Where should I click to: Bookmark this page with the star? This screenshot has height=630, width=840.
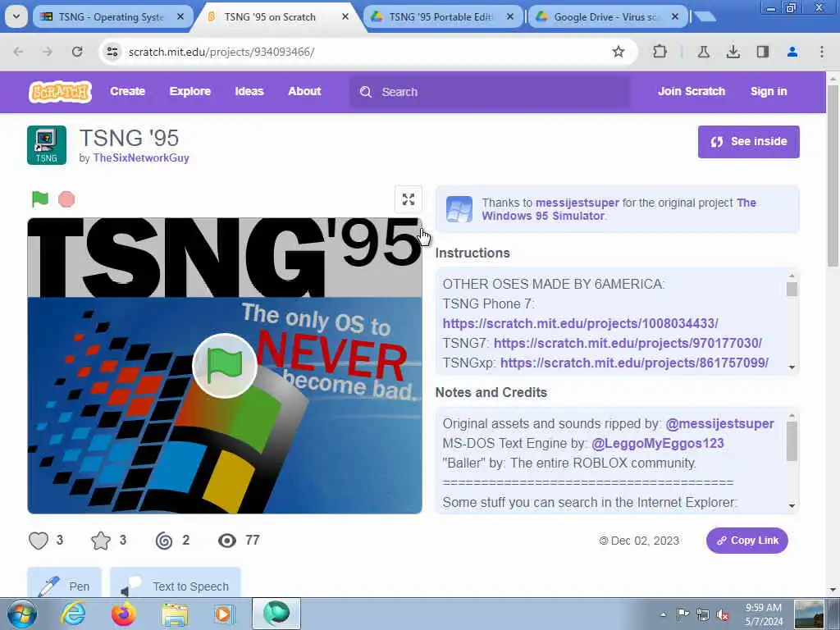619,52
